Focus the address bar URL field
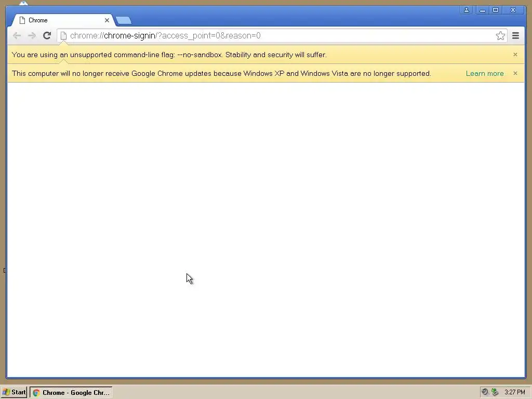This screenshot has height=399, width=532. (282, 36)
